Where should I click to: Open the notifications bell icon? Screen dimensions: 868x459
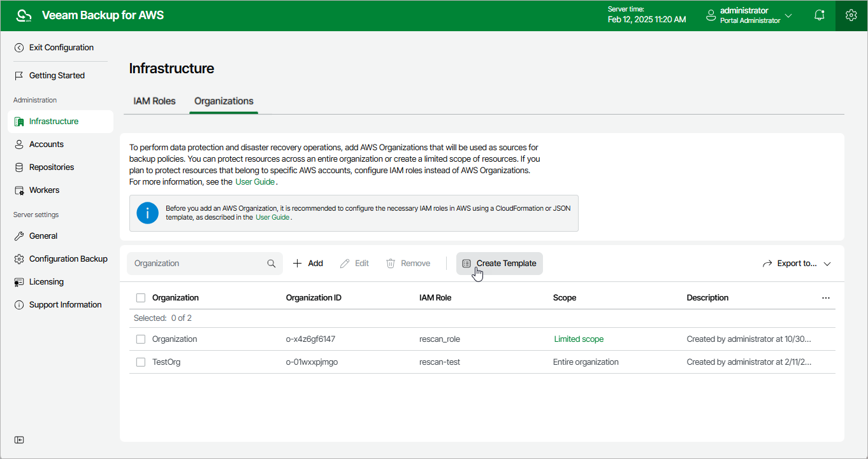[x=820, y=15]
